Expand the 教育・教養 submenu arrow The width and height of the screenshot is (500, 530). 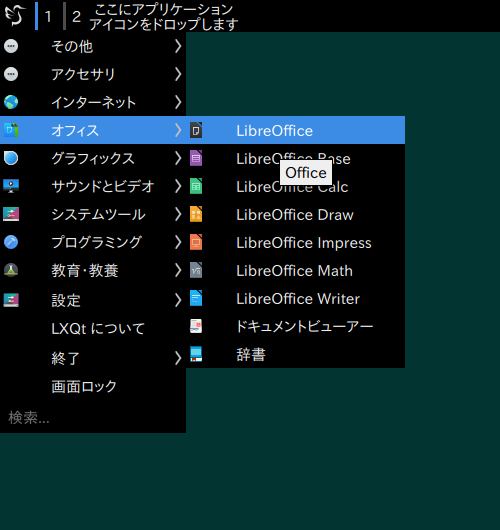pyautogui.click(x=178, y=270)
